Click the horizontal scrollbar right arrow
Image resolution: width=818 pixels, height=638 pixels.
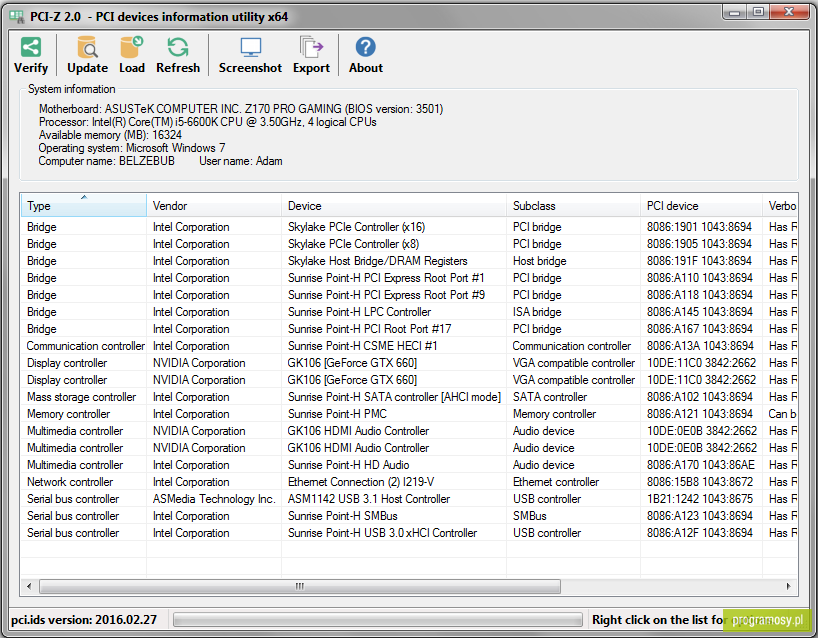click(789, 586)
